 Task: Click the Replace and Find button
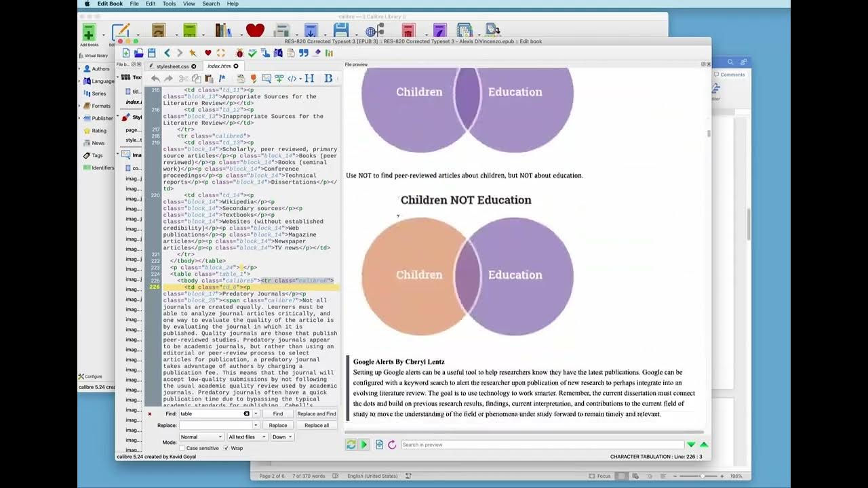pos(317,413)
